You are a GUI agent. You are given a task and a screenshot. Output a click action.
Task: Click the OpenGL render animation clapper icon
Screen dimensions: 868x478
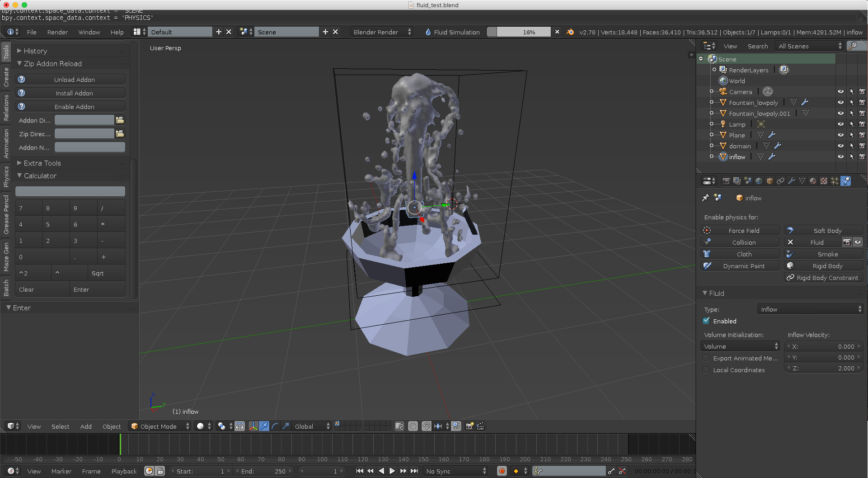pyautogui.click(x=480, y=426)
